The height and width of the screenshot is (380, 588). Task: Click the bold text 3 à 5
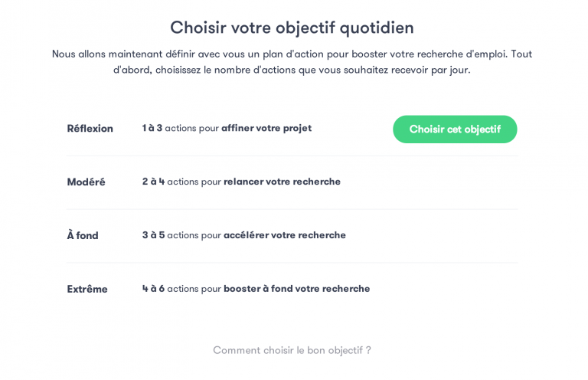153,235
